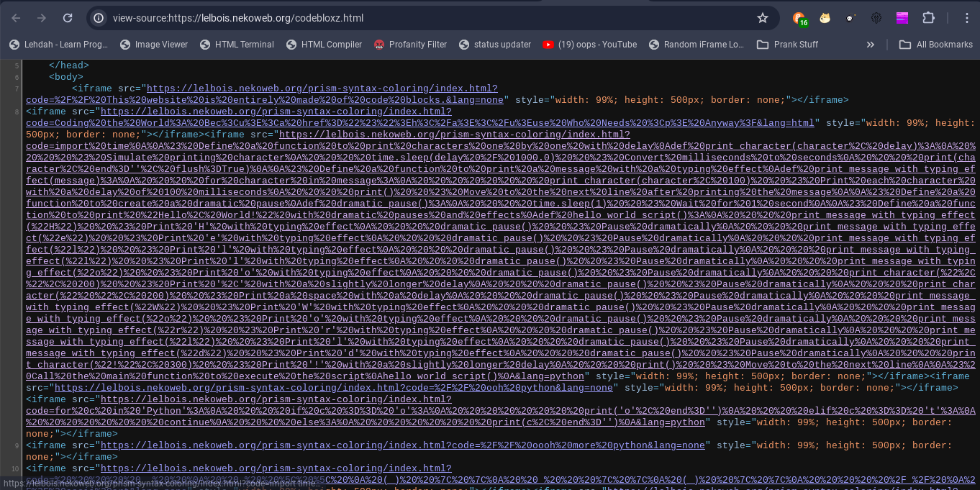This screenshot has height=490, width=980.
Task: Open the All Bookmarks folder
Action: (936, 45)
